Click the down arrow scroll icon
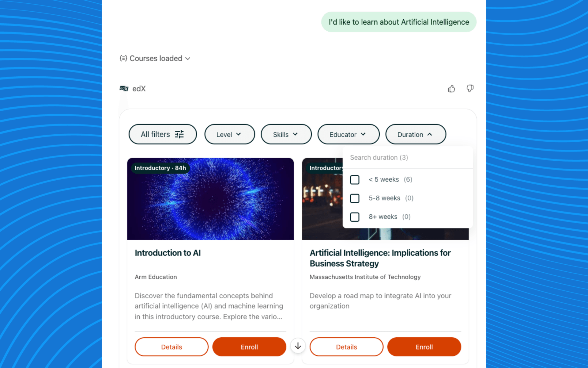Image resolution: width=588 pixels, height=368 pixels. [298, 346]
